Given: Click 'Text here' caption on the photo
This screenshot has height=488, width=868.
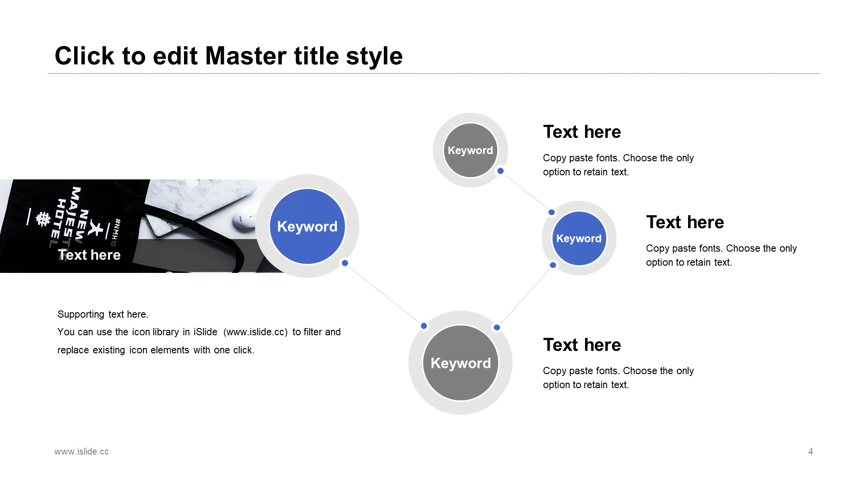Looking at the screenshot, I should coord(90,255).
